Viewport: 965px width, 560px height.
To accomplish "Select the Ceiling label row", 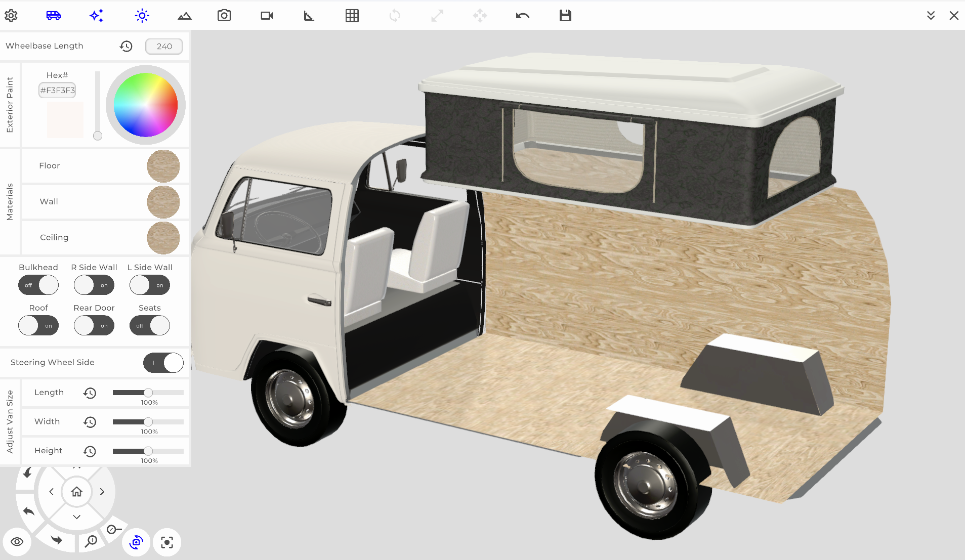I will [105, 238].
